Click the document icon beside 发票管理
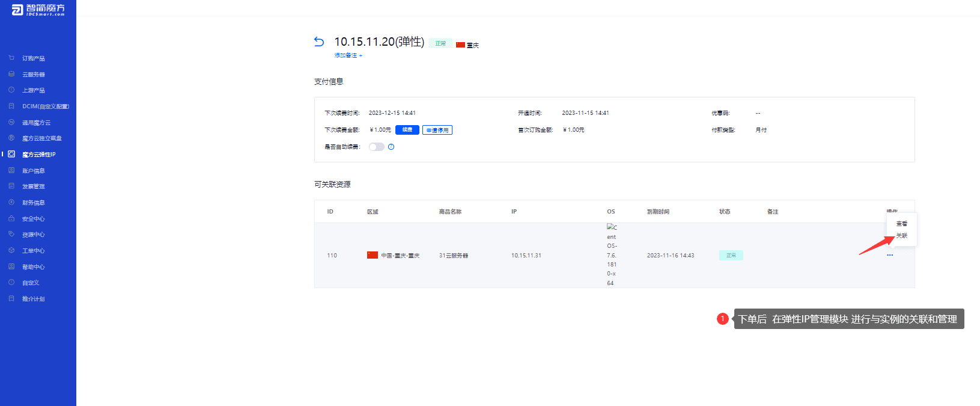Image resolution: width=980 pixels, height=406 pixels. click(x=11, y=186)
